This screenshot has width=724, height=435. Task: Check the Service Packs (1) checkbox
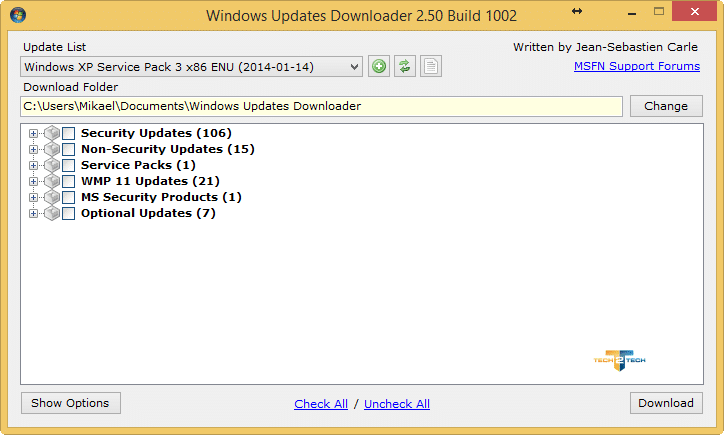[68, 165]
